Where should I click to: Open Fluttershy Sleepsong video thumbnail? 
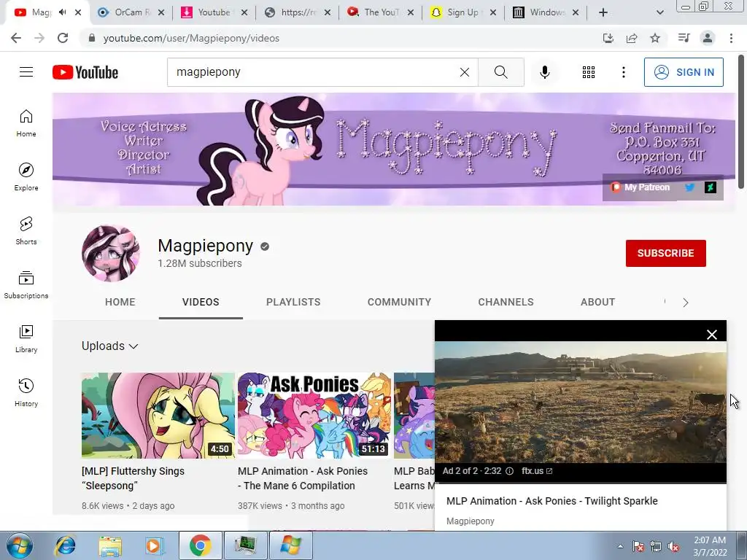(158, 415)
